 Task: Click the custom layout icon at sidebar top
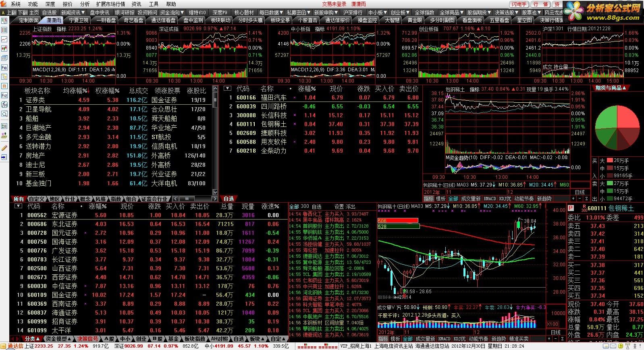click(4, 21)
